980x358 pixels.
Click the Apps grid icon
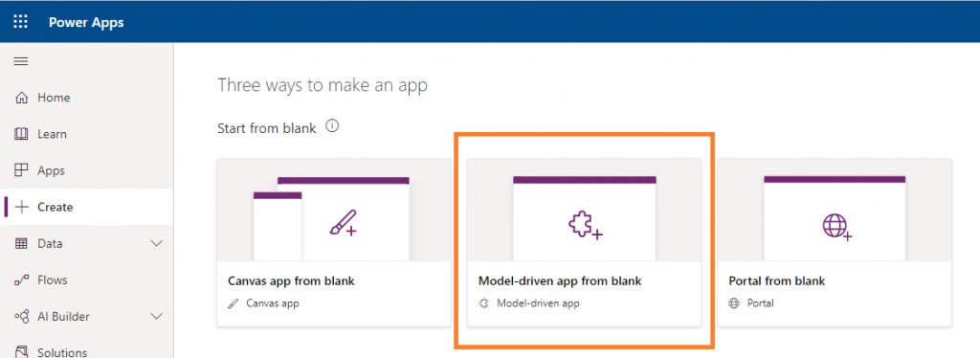[21, 170]
